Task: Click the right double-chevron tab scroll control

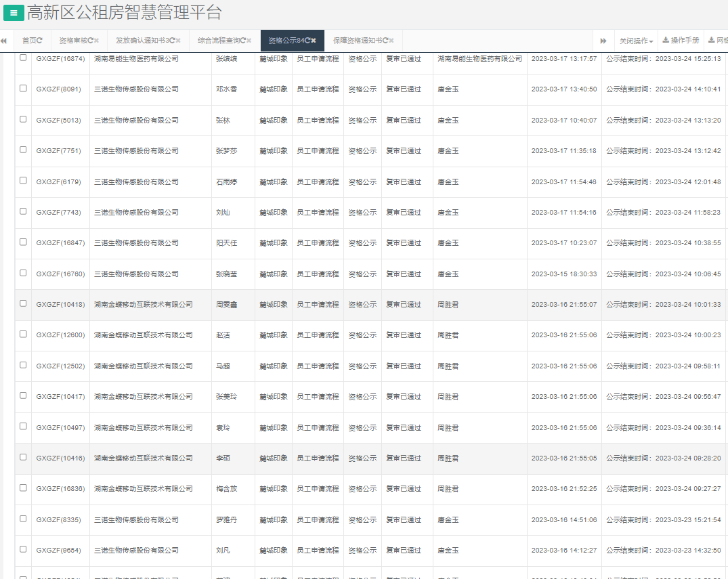Action: pos(603,40)
